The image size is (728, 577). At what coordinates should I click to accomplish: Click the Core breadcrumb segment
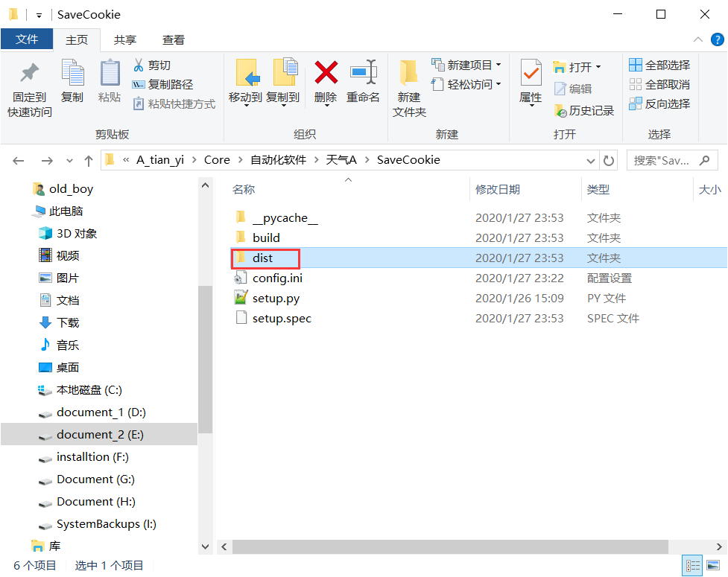coord(217,160)
